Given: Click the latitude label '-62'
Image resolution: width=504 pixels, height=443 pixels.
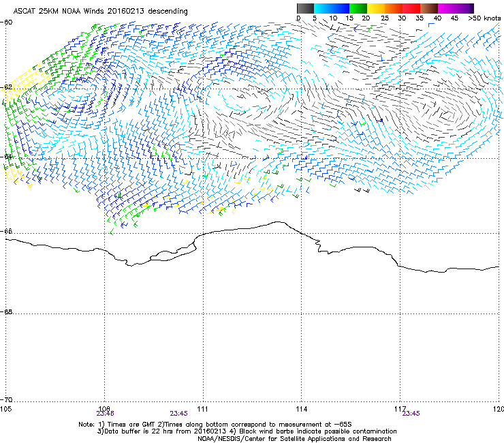Looking at the screenshot, I should 6,87.
